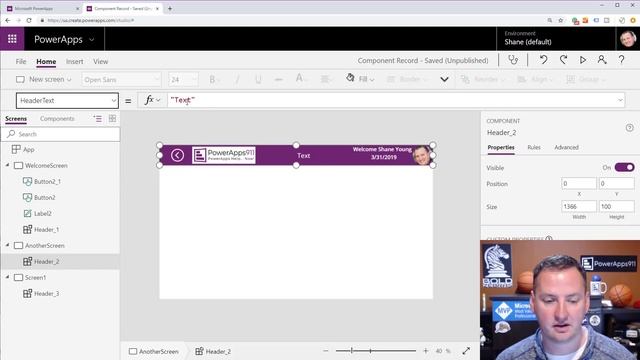Click the tree view Search field
This screenshot has width=640, height=360.
pos(61,134)
